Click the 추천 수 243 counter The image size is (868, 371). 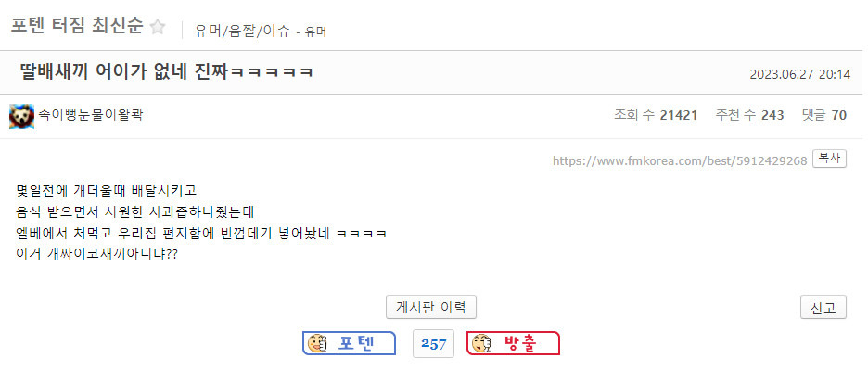click(749, 115)
